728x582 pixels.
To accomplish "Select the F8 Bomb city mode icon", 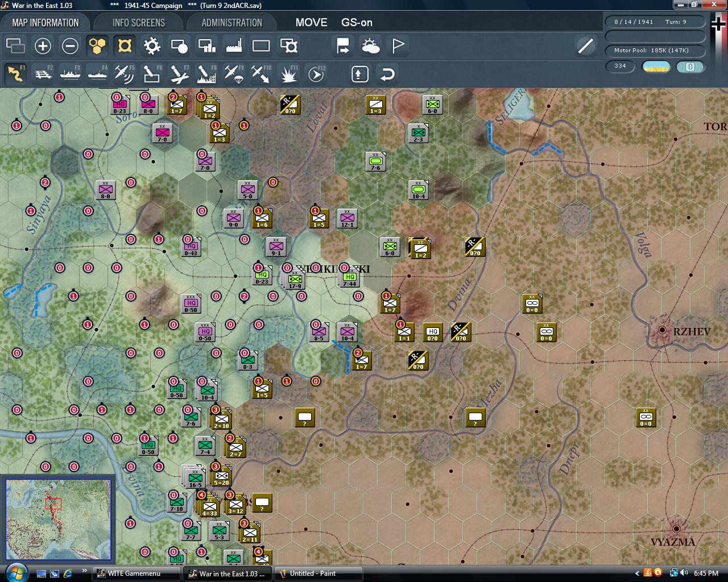I will 207,73.
